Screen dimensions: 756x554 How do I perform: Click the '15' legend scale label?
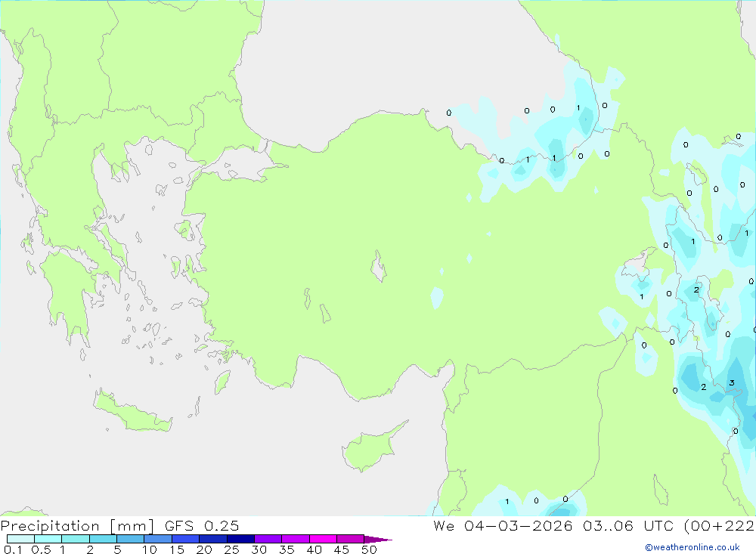click(x=177, y=549)
